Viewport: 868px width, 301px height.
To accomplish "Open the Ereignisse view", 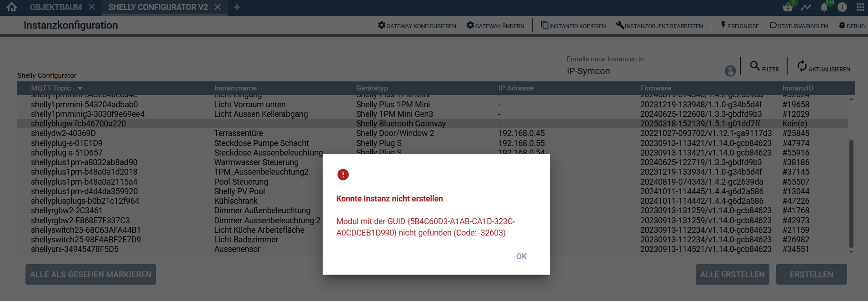I will pos(740,26).
